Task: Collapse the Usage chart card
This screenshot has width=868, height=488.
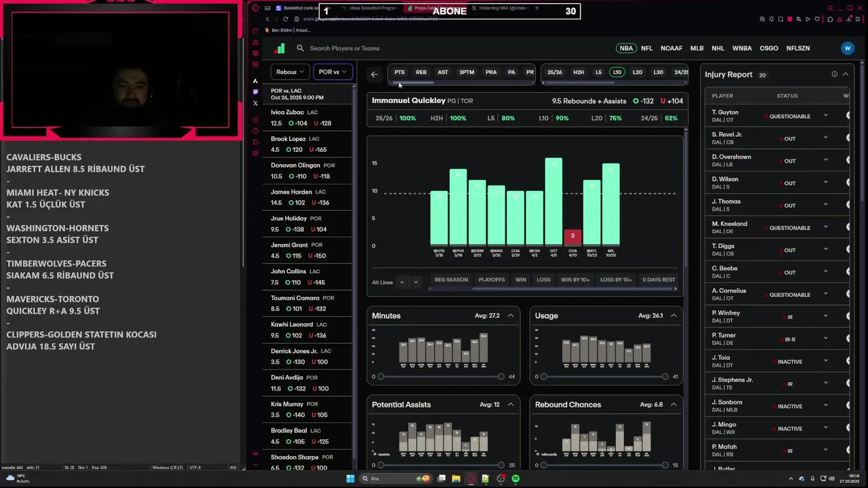Action: tap(673, 316)
